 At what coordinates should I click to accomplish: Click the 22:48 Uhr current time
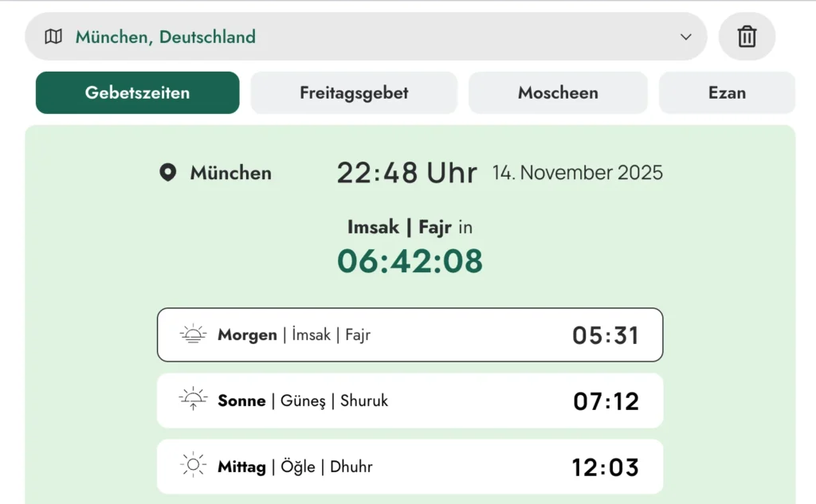[x=406, y=173]
